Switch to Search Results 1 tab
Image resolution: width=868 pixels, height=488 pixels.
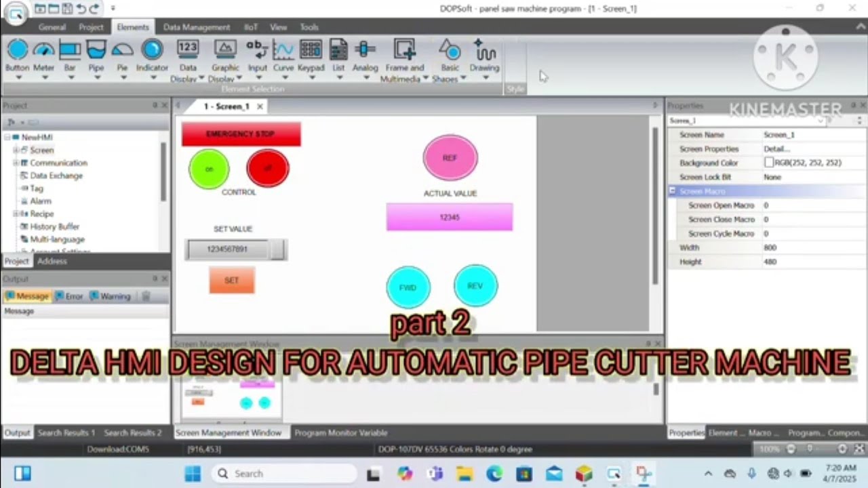(x=66, y=432)
